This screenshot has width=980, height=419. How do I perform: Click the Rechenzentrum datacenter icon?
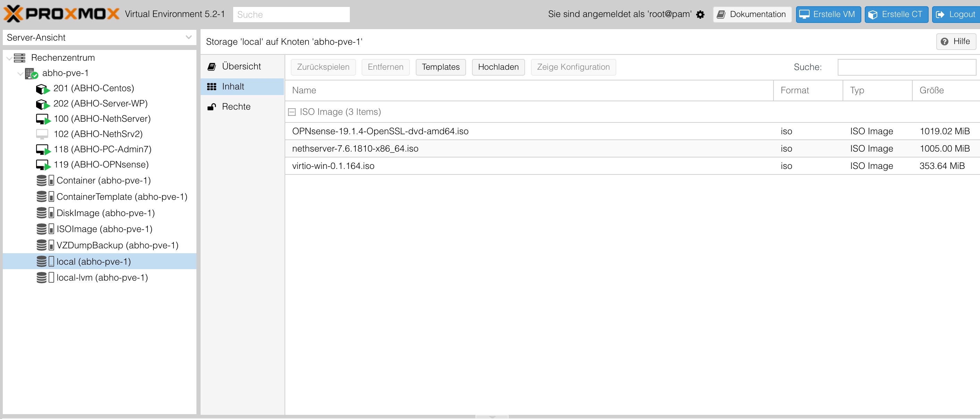pos(19,58)
